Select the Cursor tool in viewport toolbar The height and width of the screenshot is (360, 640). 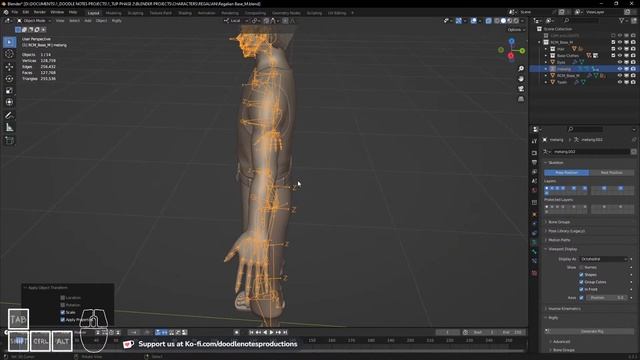tap(9, 54)
